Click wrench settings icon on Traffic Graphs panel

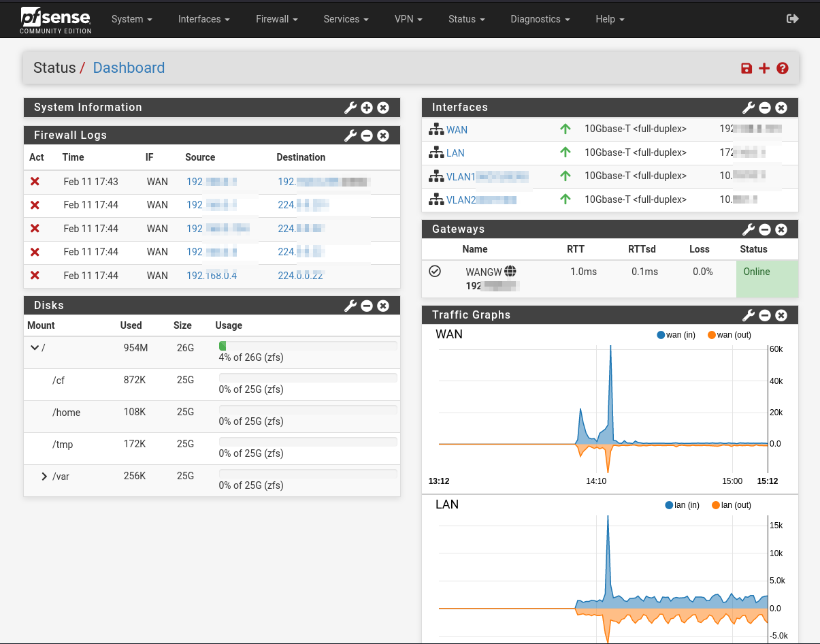(748, 315)
